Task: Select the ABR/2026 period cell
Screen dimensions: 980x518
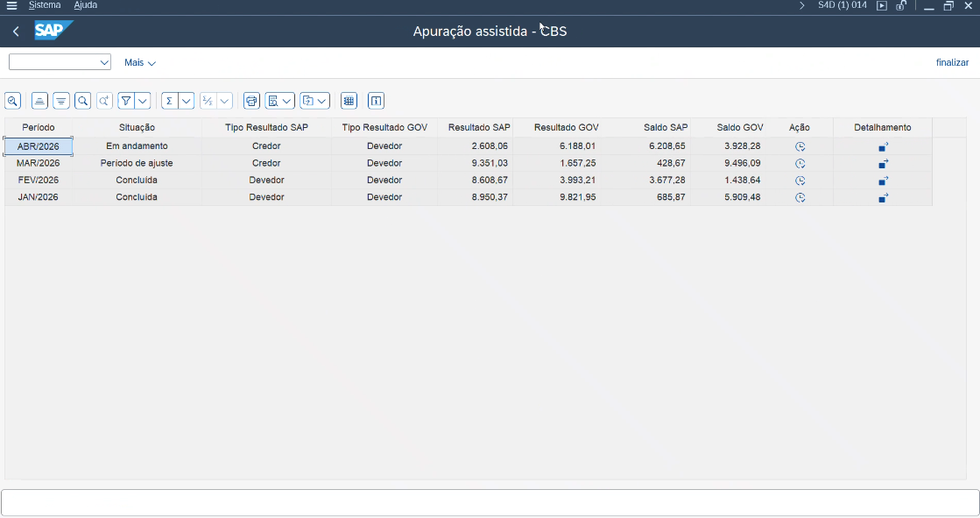Action: tap(39, 146)
